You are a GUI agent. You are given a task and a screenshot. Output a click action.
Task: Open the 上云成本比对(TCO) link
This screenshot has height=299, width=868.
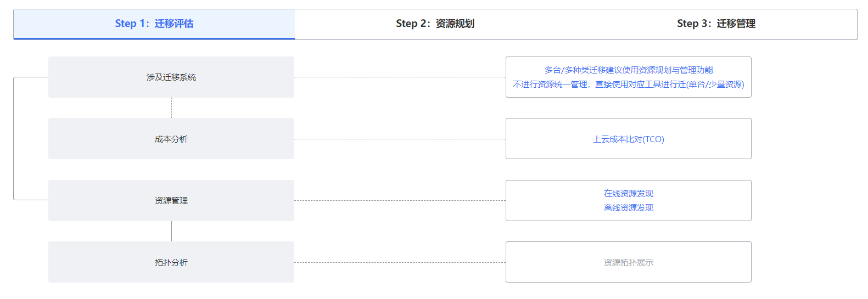point(629,139)
